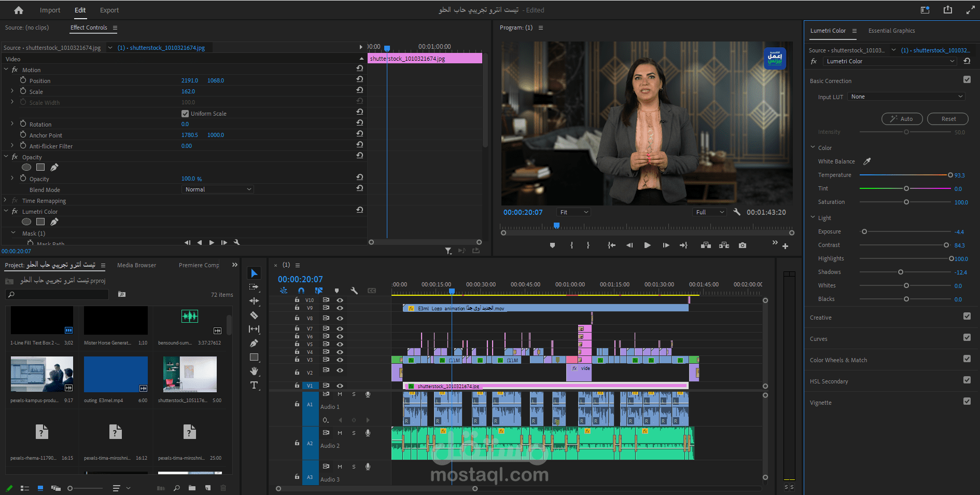Collapse the Motion effect properties
This screenshot has width=980, height=495.
tap(6, 70)
